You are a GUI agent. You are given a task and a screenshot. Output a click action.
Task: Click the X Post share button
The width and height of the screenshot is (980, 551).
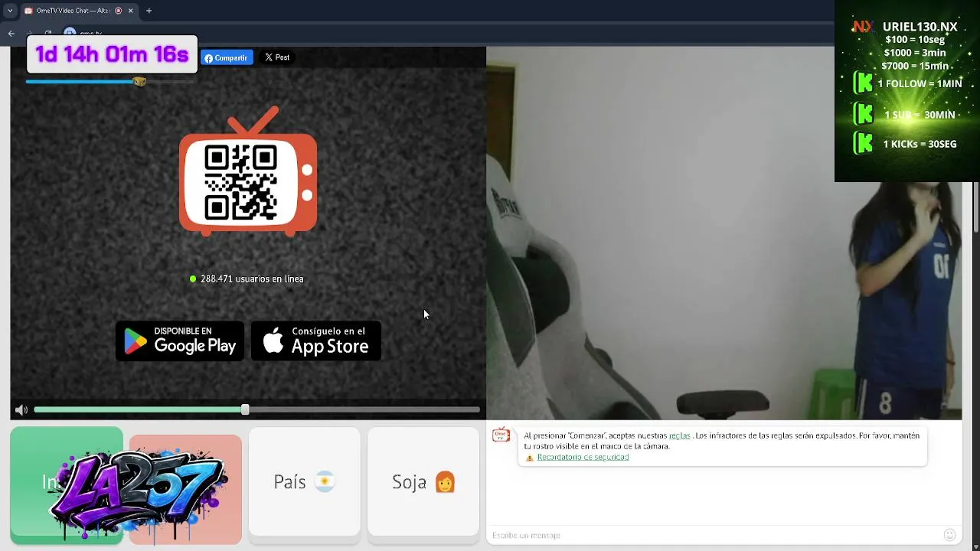277,57
